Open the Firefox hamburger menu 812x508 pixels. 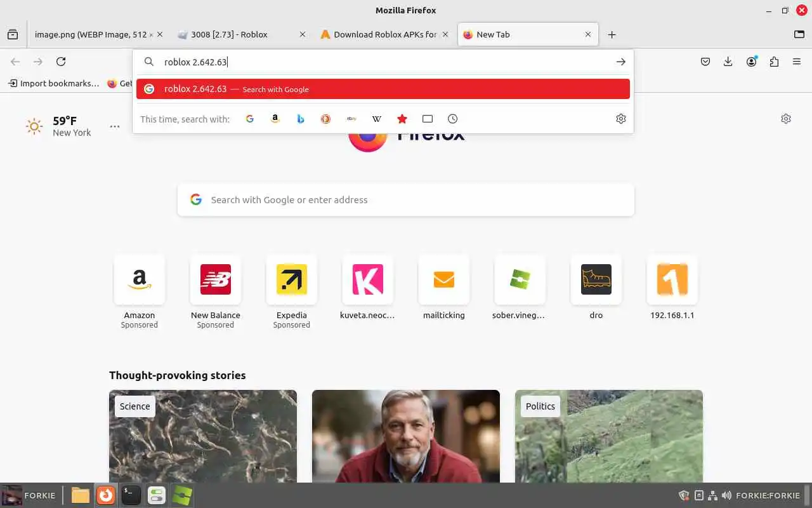pyautogui.click(x=797, y=62)
